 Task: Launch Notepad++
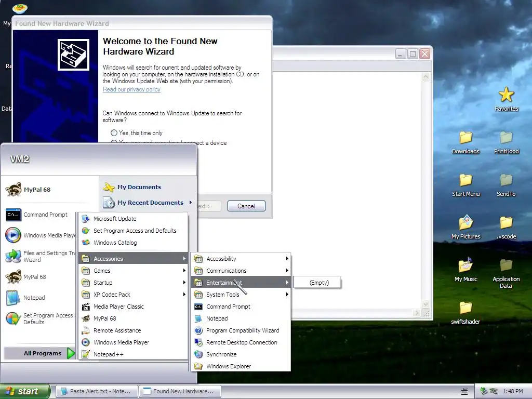133,354
